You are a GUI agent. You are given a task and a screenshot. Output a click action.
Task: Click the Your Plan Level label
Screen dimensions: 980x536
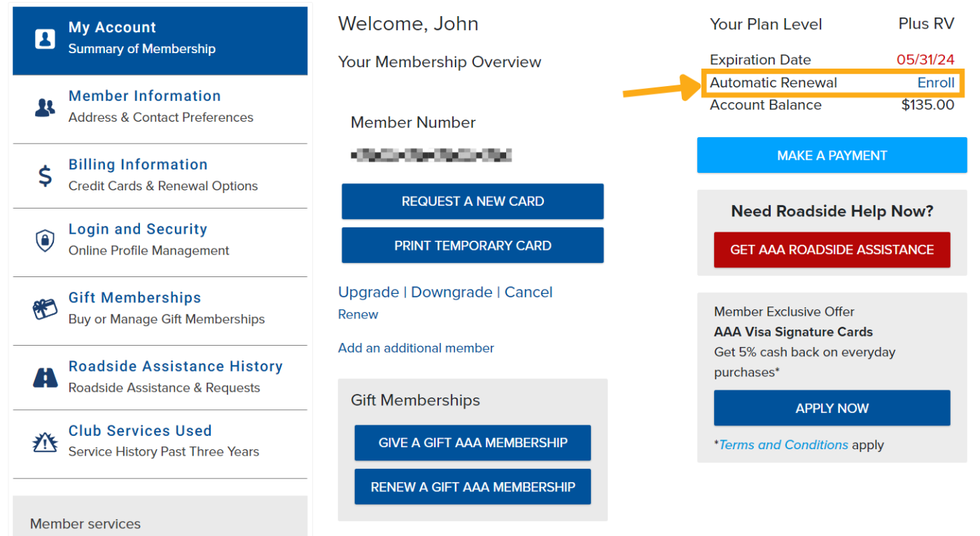pyautogui.click(x=766, y=24)
